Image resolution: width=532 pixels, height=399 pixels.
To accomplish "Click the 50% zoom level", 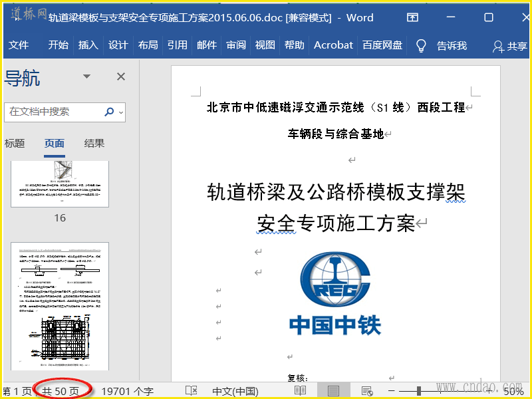I will point(513,392).
